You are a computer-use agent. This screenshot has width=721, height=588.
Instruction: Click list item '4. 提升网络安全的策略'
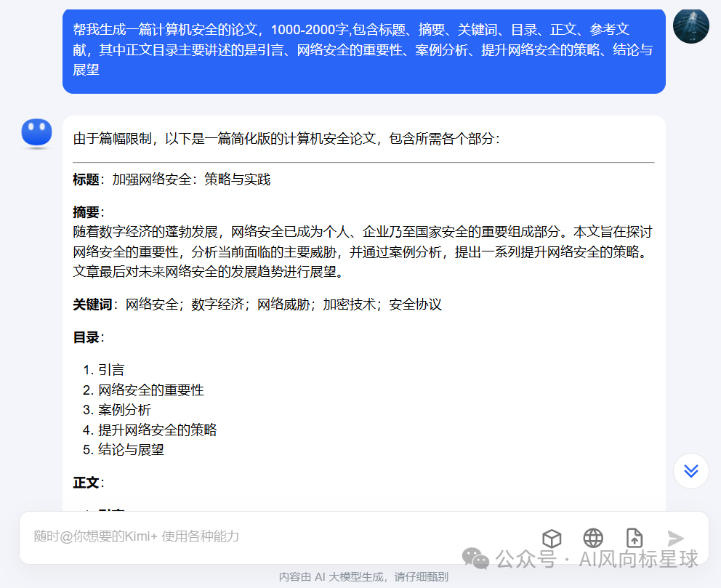150,430
